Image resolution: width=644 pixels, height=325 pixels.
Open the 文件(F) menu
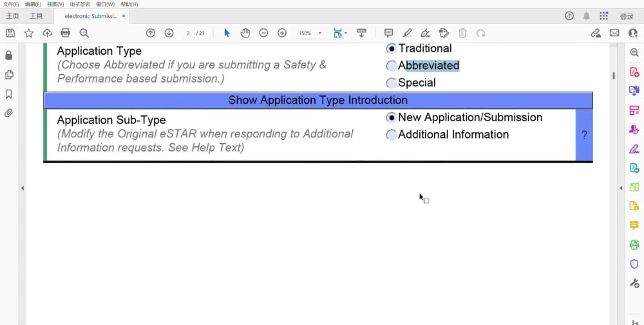11,4
